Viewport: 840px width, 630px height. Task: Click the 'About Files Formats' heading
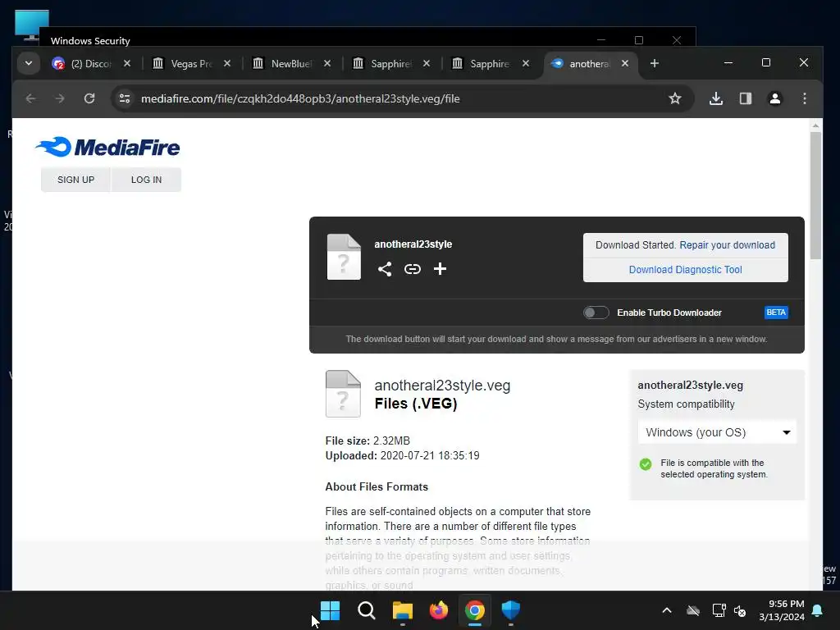(377, 486)
